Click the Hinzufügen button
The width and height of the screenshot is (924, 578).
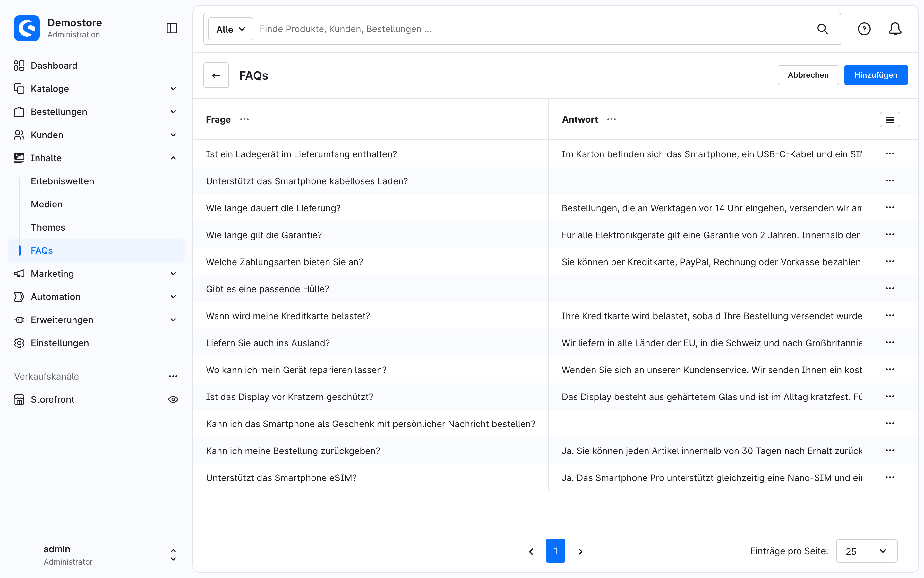pos(876,75)
